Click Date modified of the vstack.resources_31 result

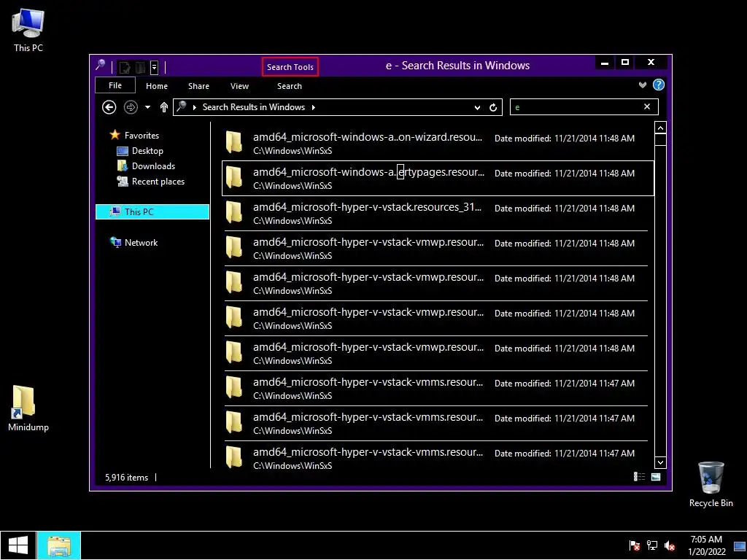(565, 209)
